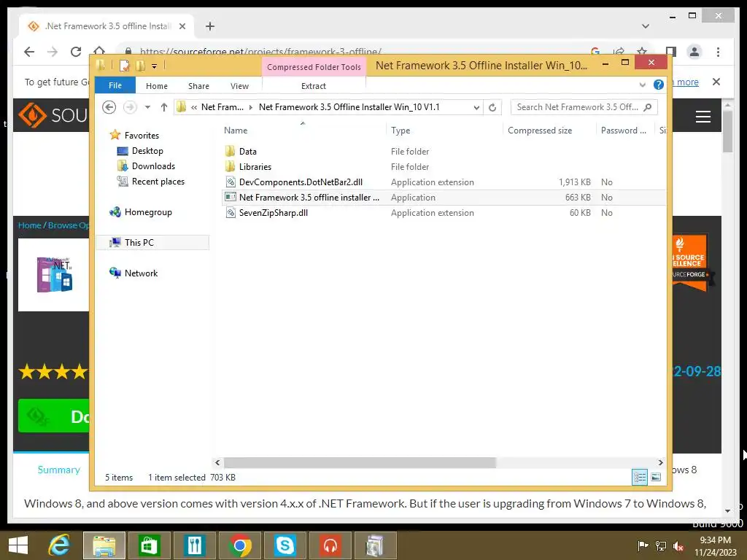This screenshot has height=560, width=747.
Task: Open Recent places in navigation pane
Action: tap(158, 182)
